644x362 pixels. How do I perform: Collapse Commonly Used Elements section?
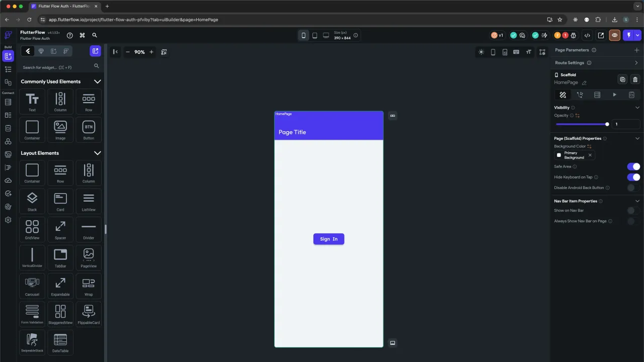pyautogui.click(x=98, y=81)
